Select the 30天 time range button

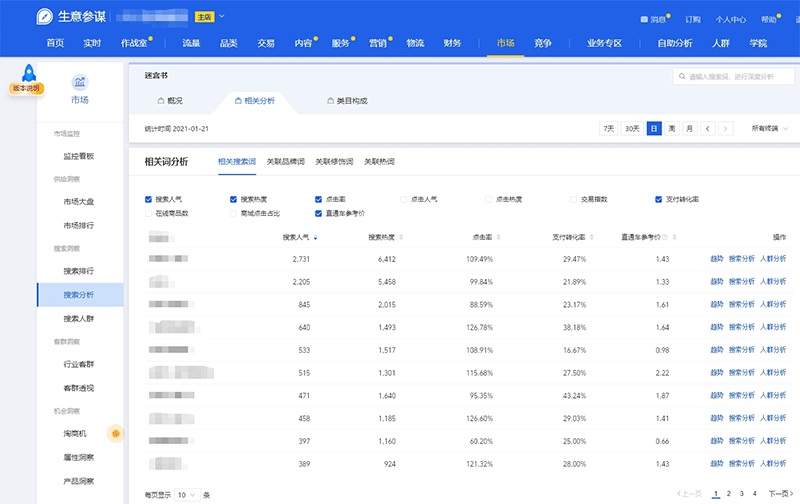tap(632, 128)
